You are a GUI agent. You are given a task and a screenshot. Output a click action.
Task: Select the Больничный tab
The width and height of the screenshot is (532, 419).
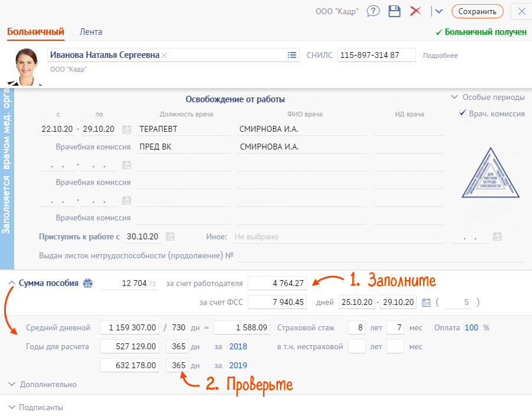click(x=35, y=32)
